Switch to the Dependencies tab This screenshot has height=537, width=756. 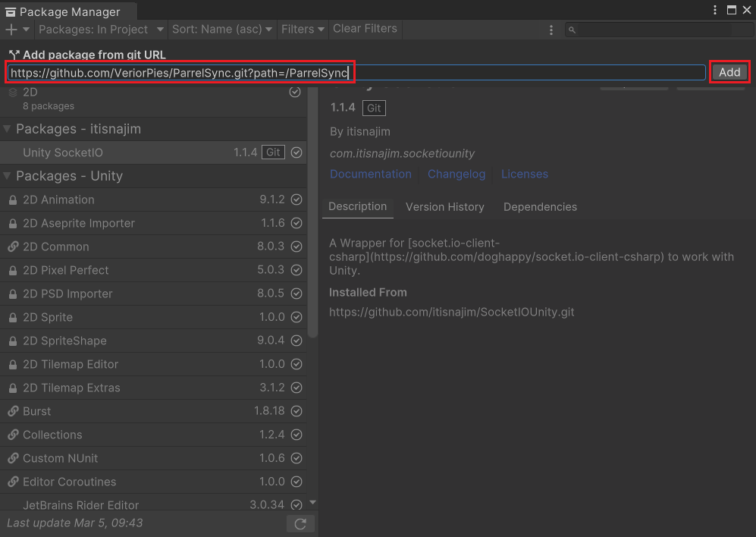coord(540,207)
